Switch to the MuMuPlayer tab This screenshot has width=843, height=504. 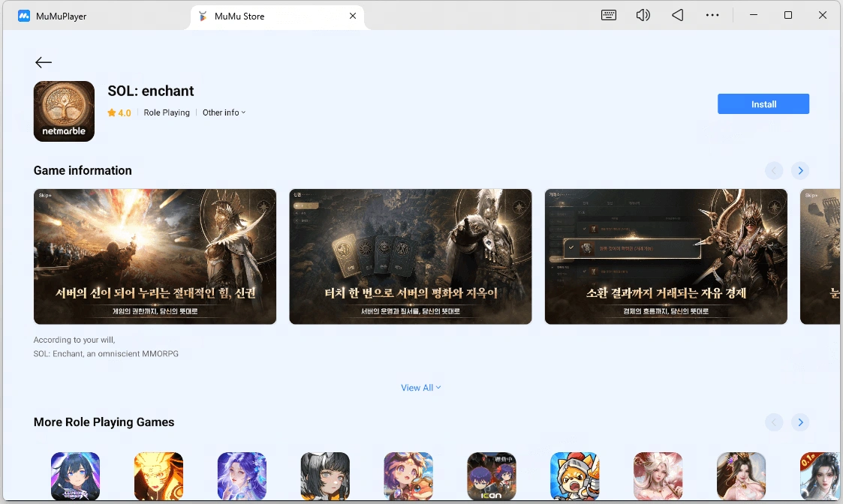click(52, 16)
